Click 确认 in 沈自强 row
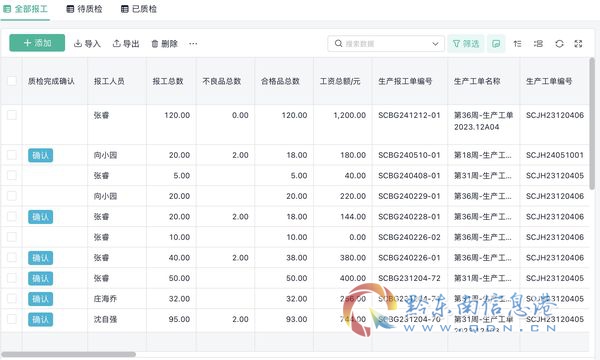Screen dimensions: 600x360 click(41, 319)
